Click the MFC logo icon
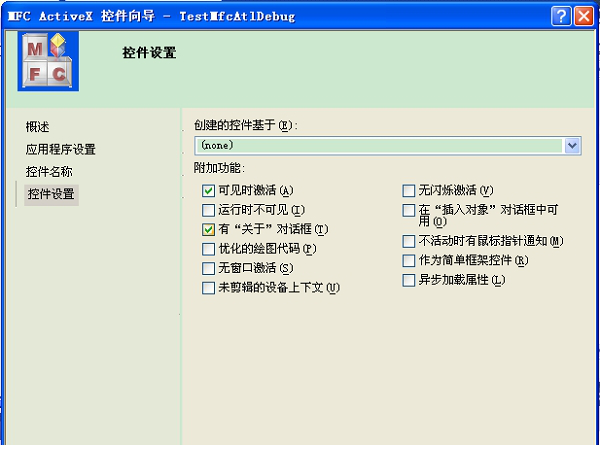The image size is (600, 462). click(x=48, y=61)
